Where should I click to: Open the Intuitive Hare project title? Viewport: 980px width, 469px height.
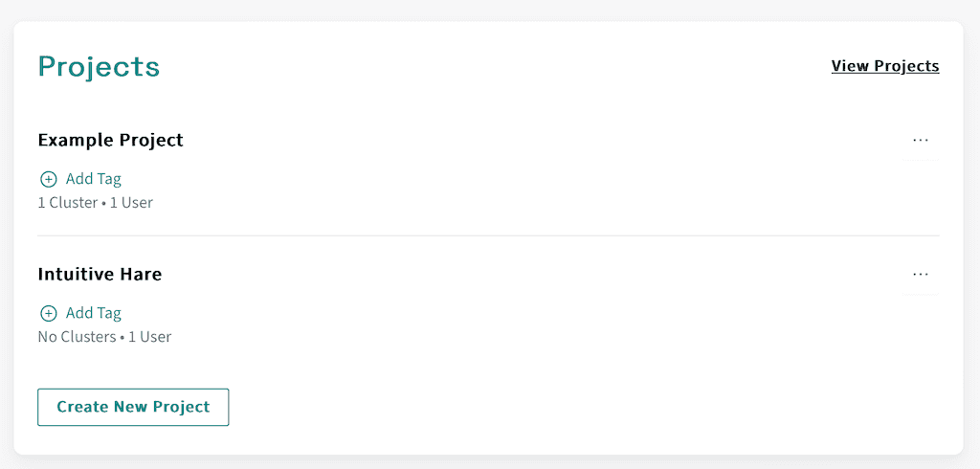point(100,274)
